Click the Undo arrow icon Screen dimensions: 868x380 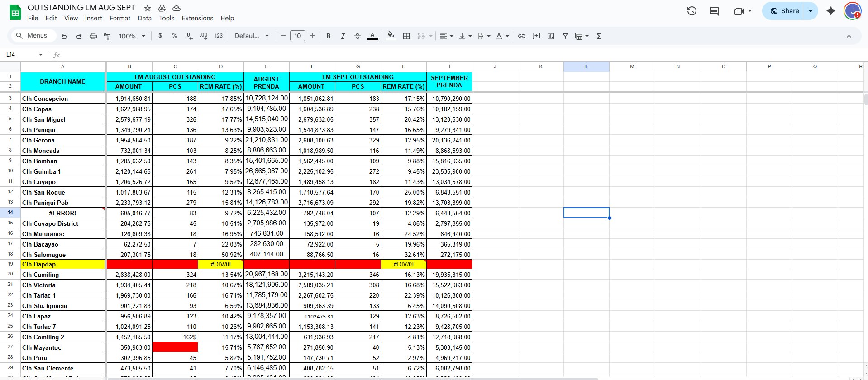click(x=64, y=36)
